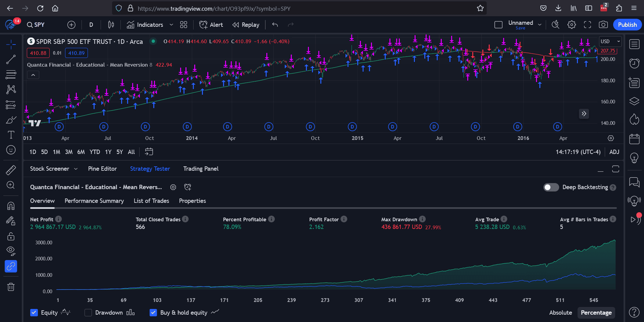644x322 pixels.
Task: Switch equity chart to Percentage
Action: pos(596,313)
